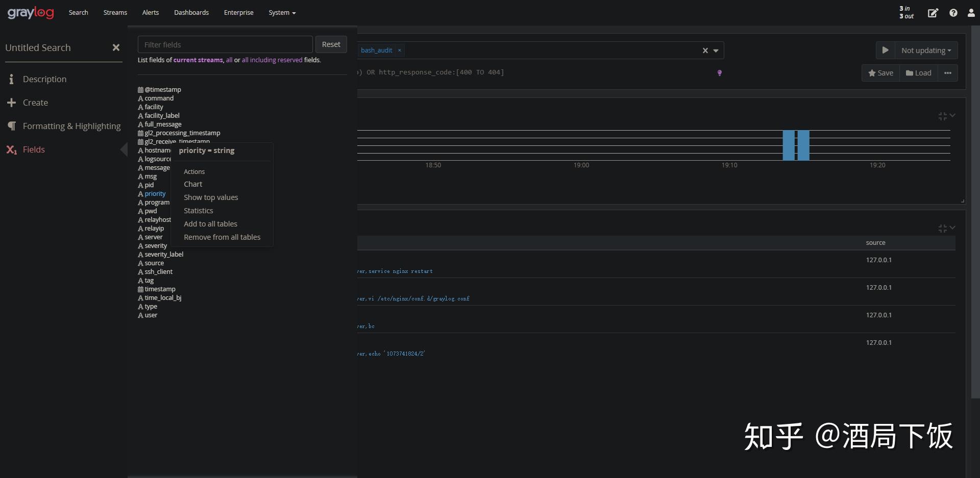Collapse the histogram widget focus icon
Viewport: 980px width, 478px height.
[x=942, y=116]
